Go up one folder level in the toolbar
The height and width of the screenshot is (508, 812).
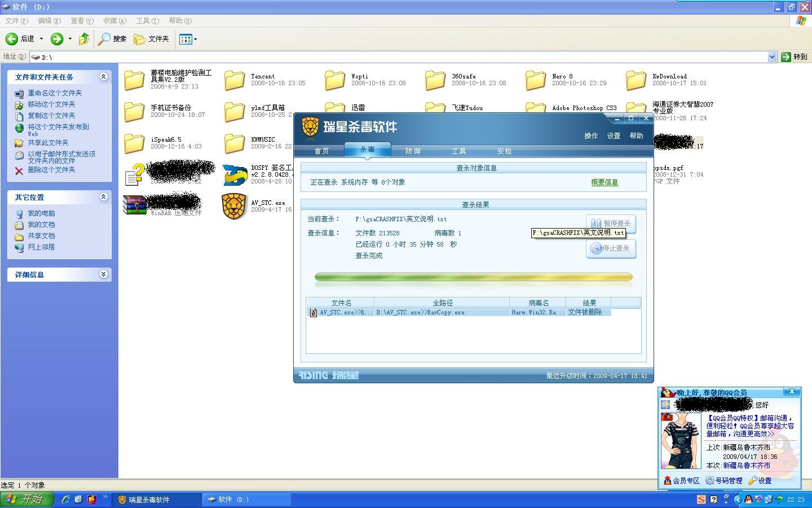click(84, 39)
